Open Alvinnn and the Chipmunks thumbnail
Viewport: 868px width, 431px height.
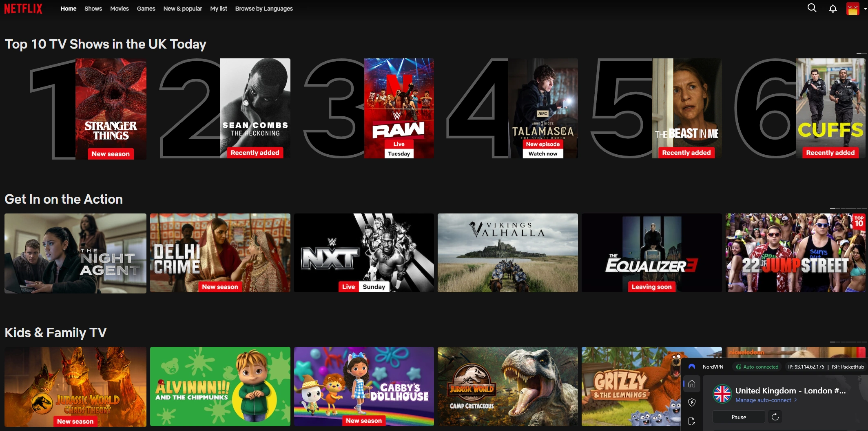tap(220, 387)
